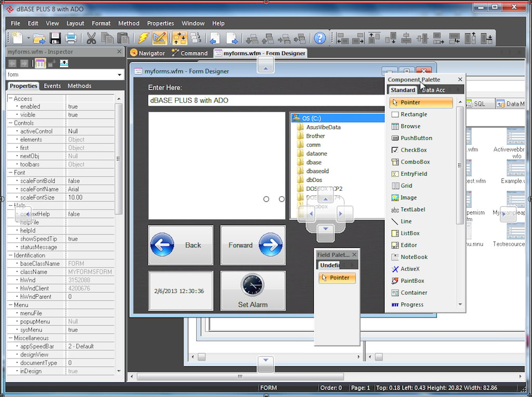Click the blue right-arrow page icon in toolbar
Viewport: 532px width, 397px height.
click(x=232, y=38)
